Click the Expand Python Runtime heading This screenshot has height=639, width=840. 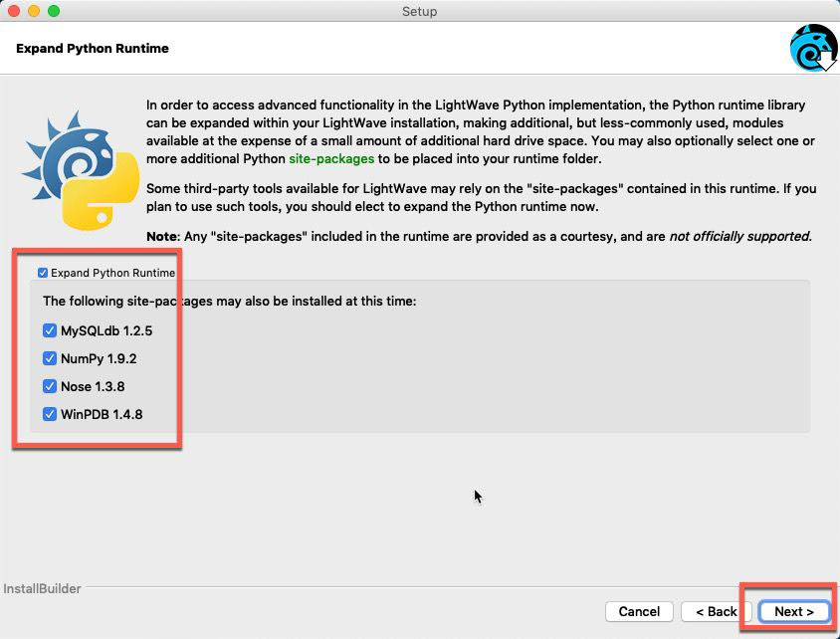click(x=93, y=48)
